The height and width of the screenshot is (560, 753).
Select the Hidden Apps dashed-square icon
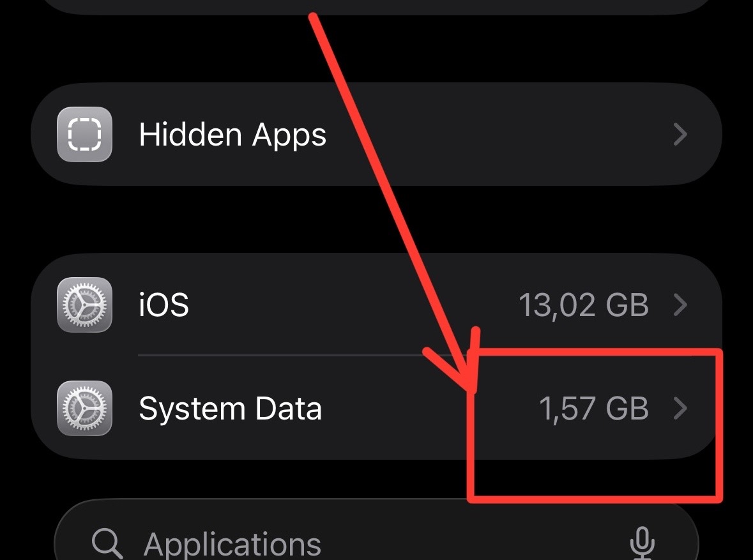tap(85, 134)
